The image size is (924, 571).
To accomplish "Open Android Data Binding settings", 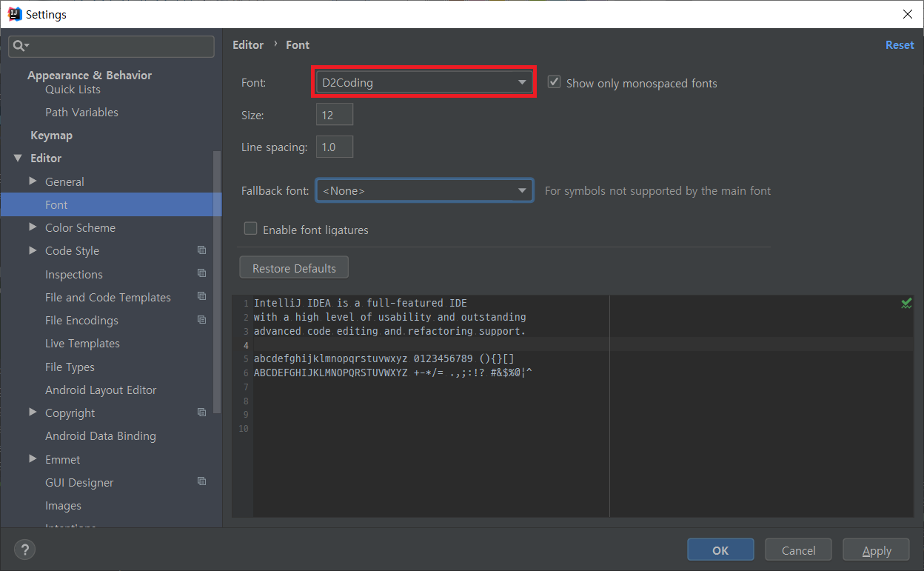I will click(101, 436).
